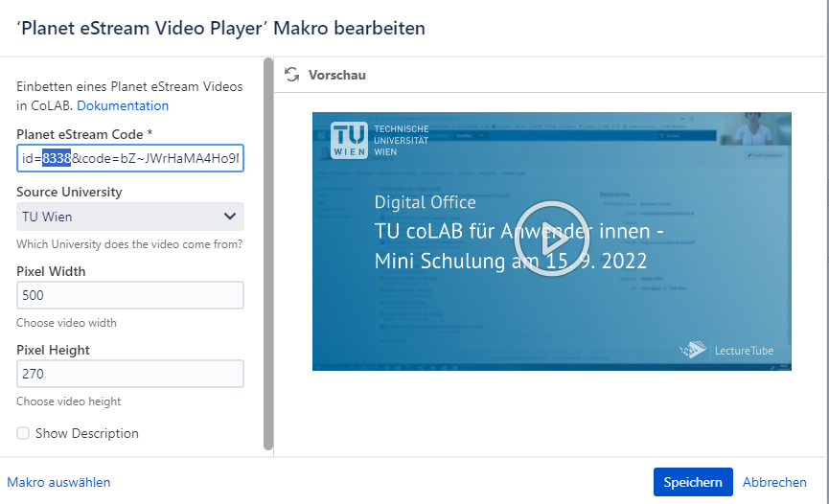This screenshot has width=829, height=504.
Task: Click the 'Choose video width' hint text
Action: [67, 323]
